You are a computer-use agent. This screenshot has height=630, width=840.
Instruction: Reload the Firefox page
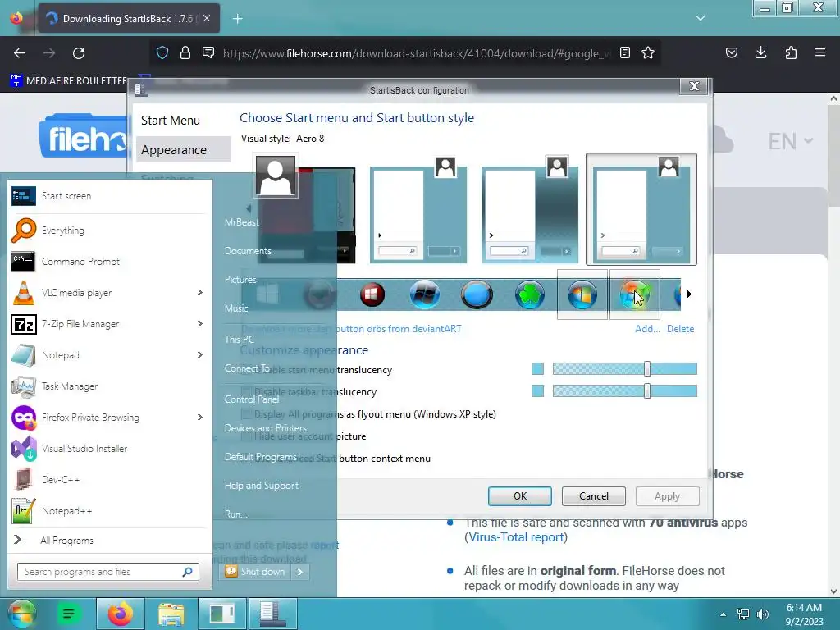click(79, 53)
